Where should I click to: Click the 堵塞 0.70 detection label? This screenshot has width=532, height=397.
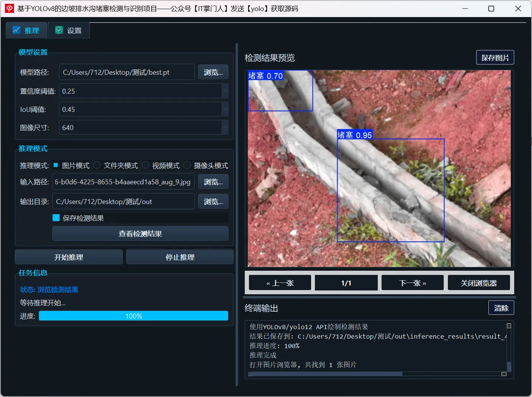click(266, 75)
